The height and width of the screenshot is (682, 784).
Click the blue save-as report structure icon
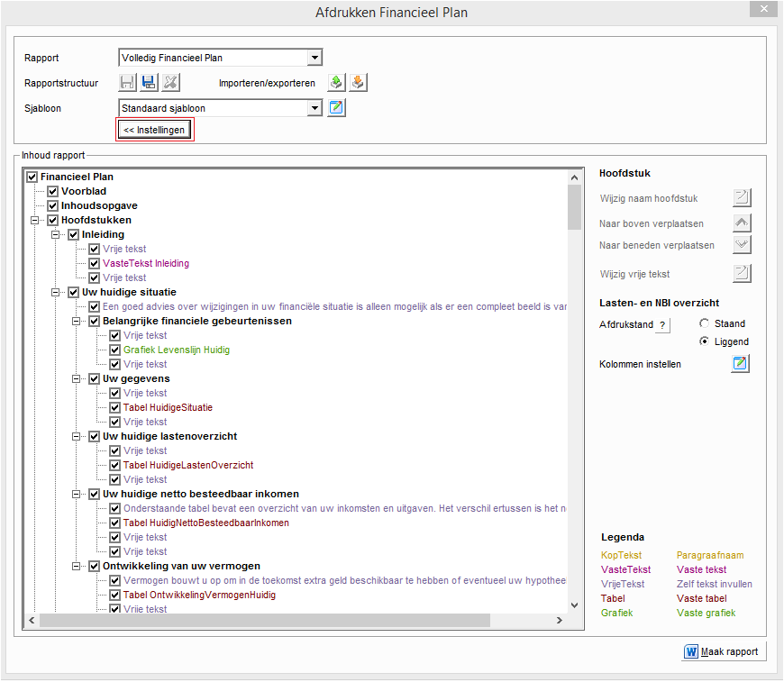click(149, 83)
